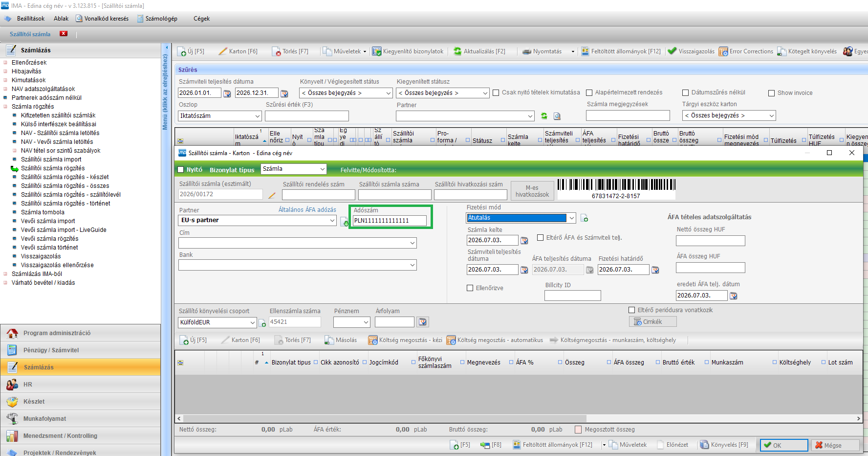
Task: Tick the Nyitó checkbox
Action: (x=181, y=170)
